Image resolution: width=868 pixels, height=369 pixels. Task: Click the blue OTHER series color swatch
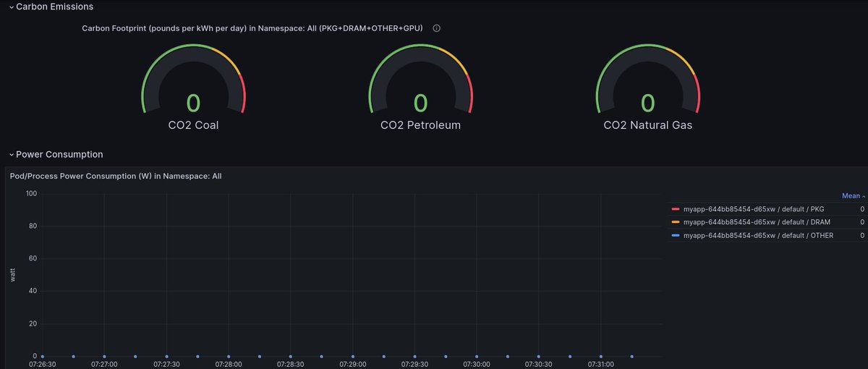676,235
